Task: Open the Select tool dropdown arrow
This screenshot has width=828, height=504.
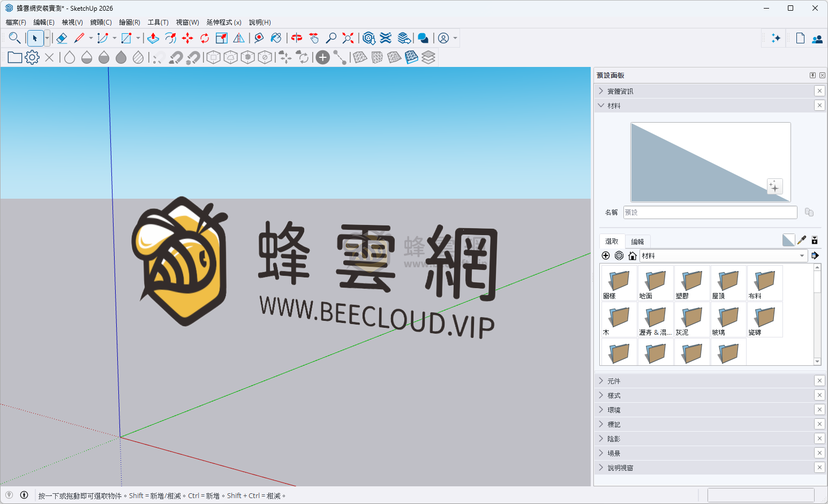Action: tap(47, 38)
